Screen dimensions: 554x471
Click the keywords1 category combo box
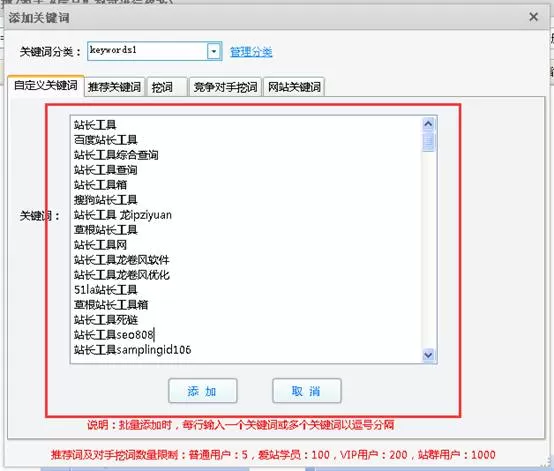pos(154,52)
